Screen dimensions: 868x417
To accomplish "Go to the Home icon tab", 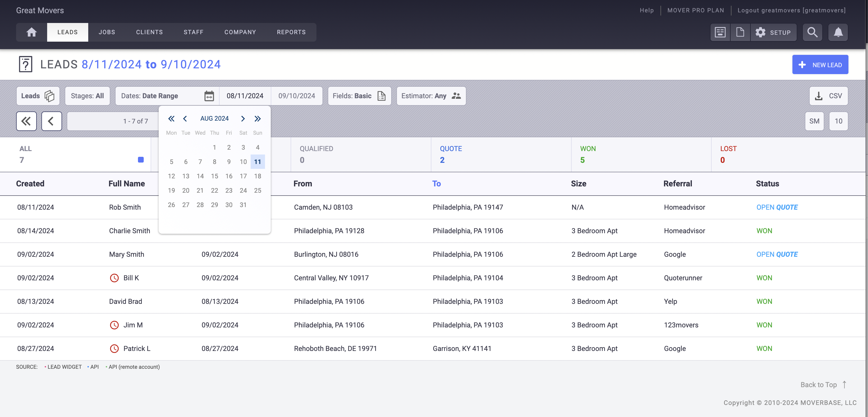I will [x=32, y=32].
